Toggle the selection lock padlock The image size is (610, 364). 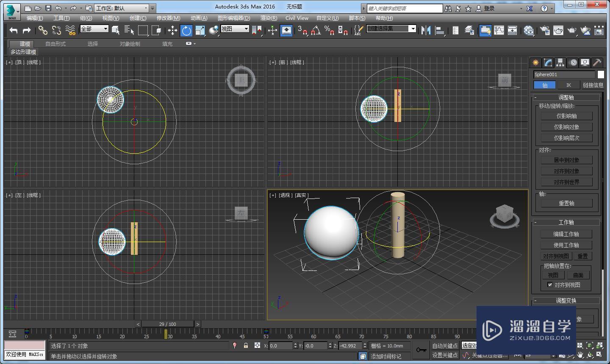tap(246, 346)
